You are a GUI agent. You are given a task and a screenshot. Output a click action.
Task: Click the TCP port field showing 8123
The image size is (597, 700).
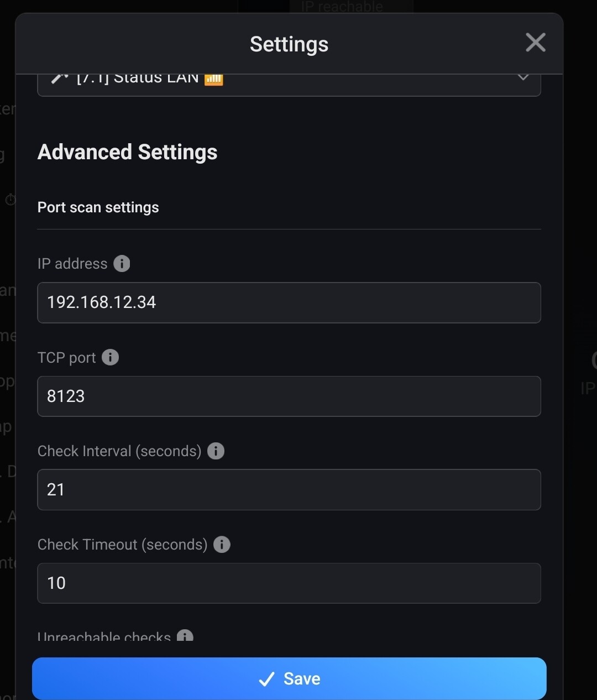tap(289, 396)
